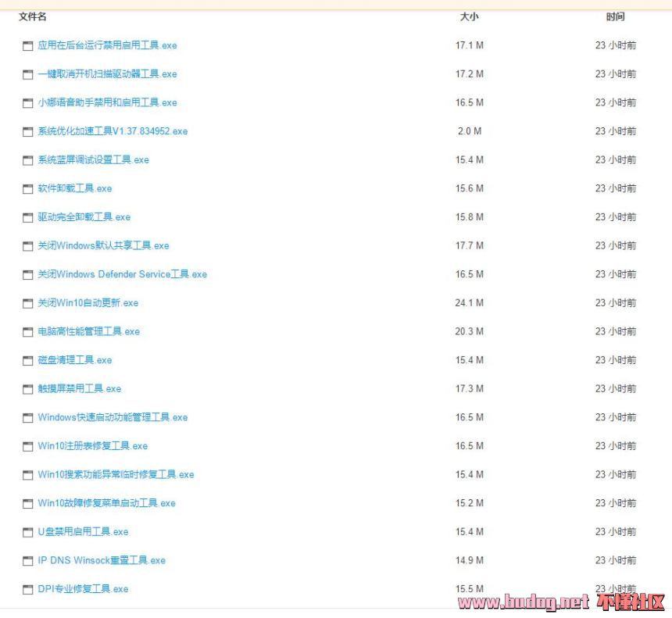This screenshot has width=672, height=618.
Task: Open 应用在后台运行禁用启用工具.exe link
Action: click(x=107, y=45)
